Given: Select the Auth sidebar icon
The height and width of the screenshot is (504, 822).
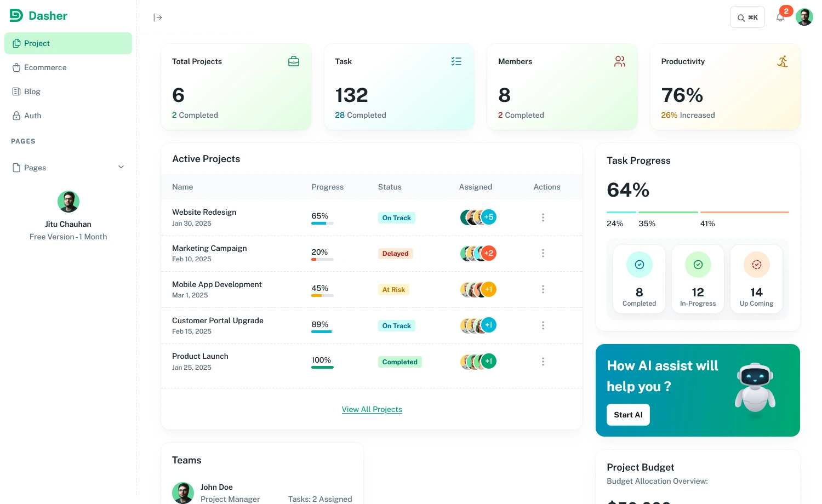Looking at the screenshot, I should (16, 116).
